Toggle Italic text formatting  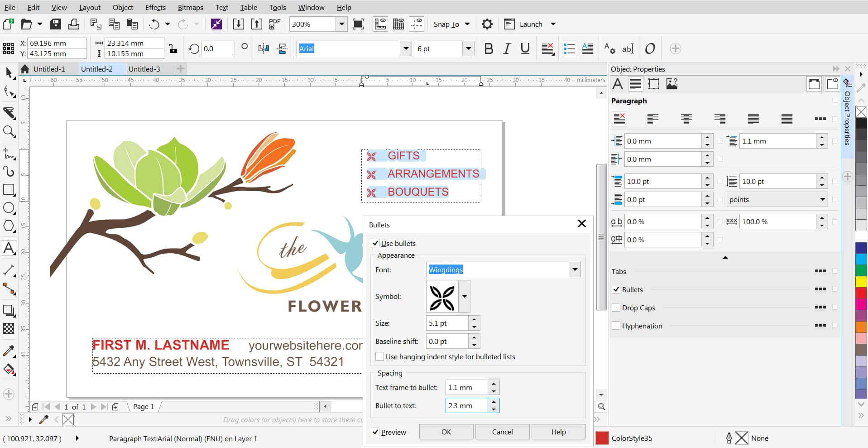point(507,48)
